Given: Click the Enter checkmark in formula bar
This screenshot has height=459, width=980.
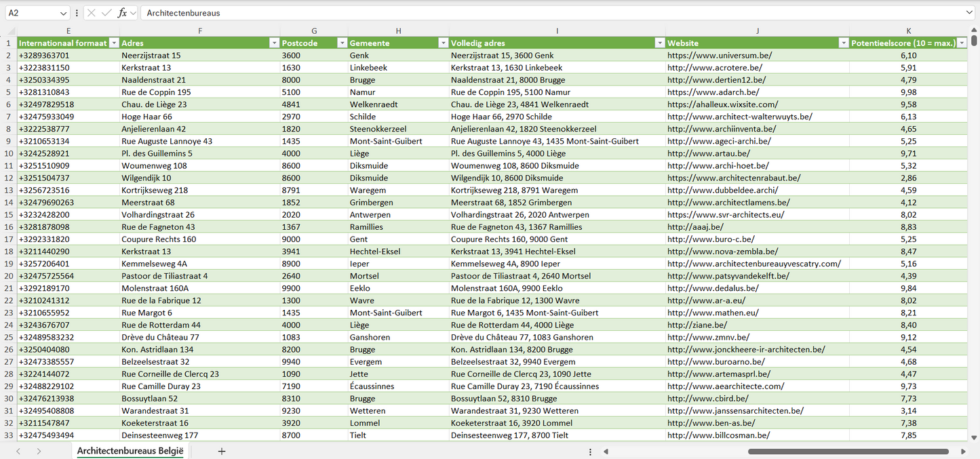Looking at the screenshot, I should point(106,13).
